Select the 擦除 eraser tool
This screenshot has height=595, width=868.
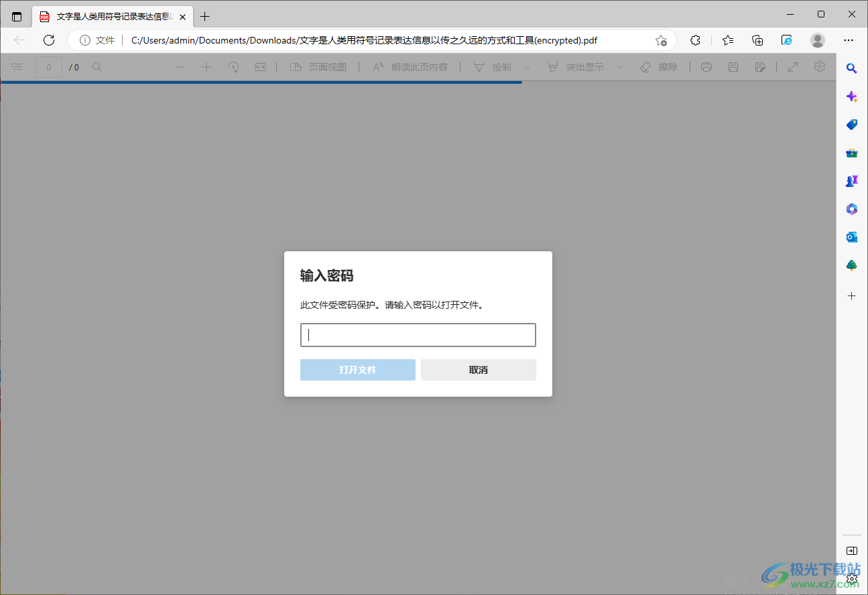click(659, 67)
